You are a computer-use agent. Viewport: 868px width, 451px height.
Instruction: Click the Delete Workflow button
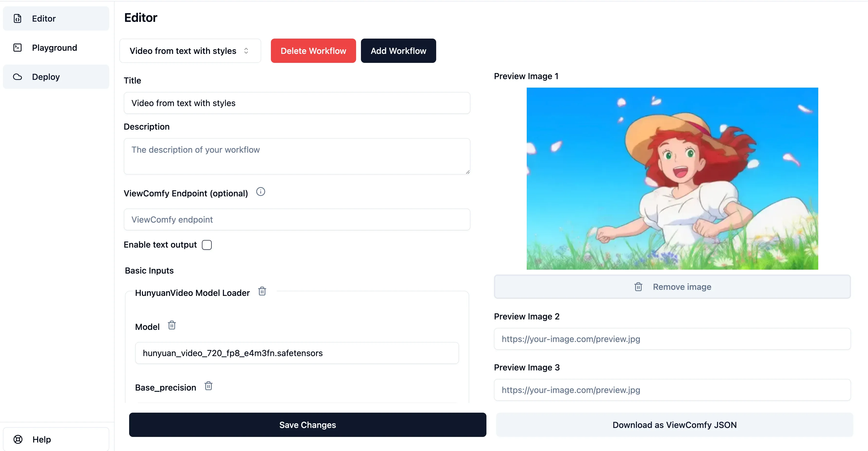pos(313,51)
